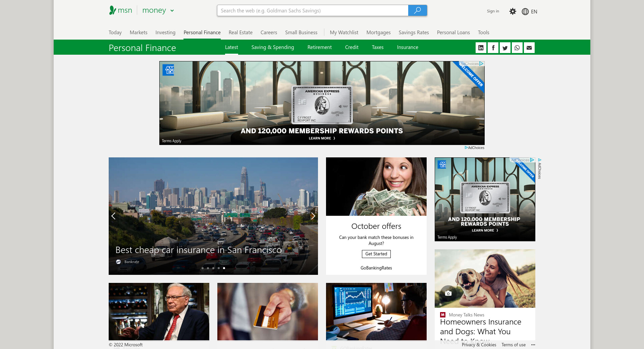The image size is (644, 349).
Task: Share page by email icon
Action: pyautogui.click(x=529, y=48)
